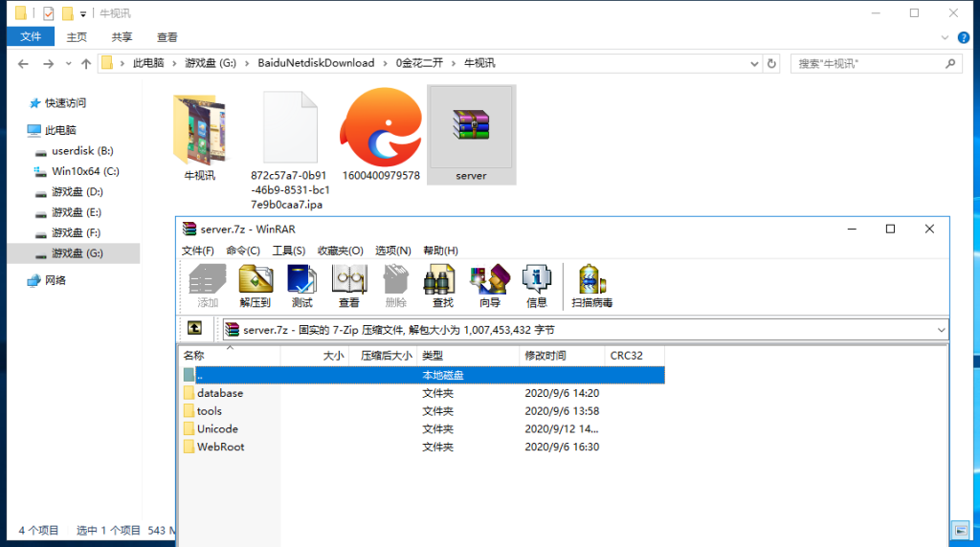The width and height of the screenshot is (980, 547).
Task: Open the 共享 ribbon tab
Action: coord(122,37)
